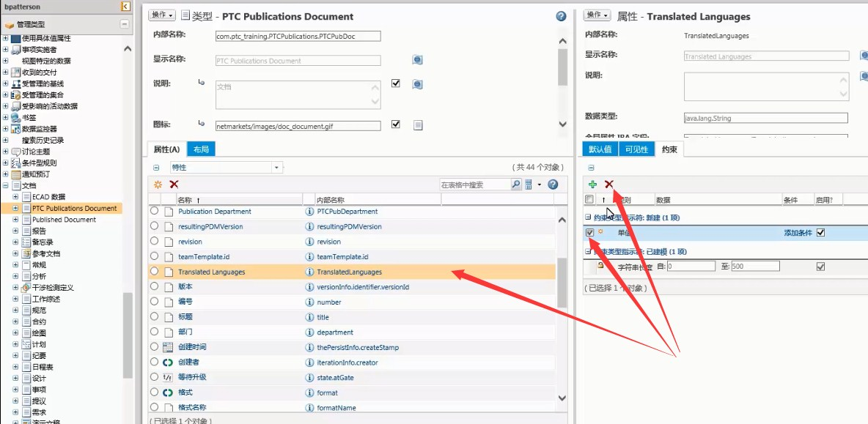Click edit icon beside the icon path field
Viewport: 868px width, 424px height.
(x=418, y=125)
